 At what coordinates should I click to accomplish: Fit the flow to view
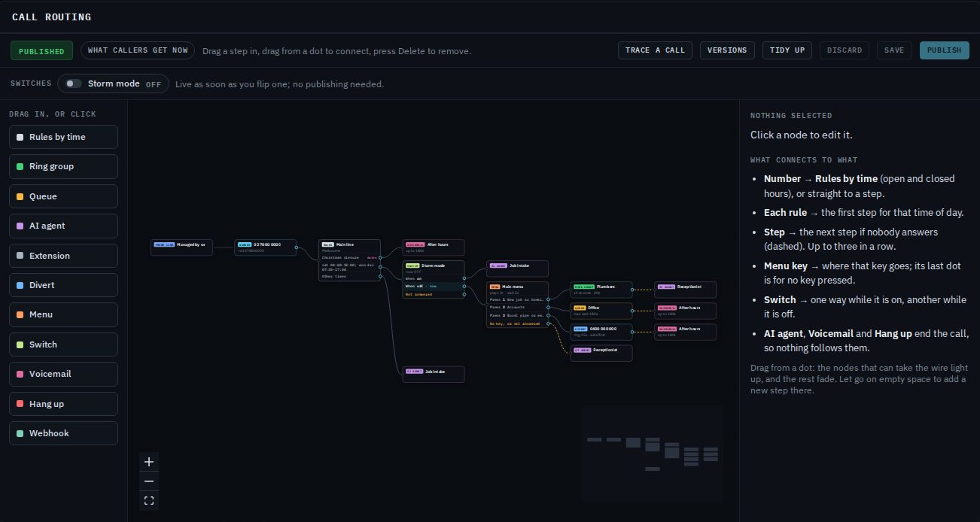[149, 501]
